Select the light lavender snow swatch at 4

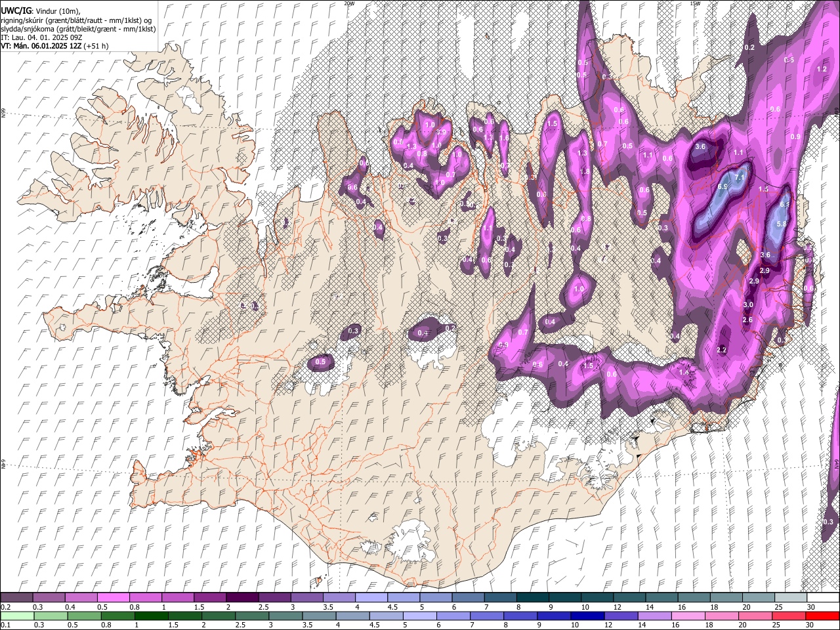[x=371, y=598]
